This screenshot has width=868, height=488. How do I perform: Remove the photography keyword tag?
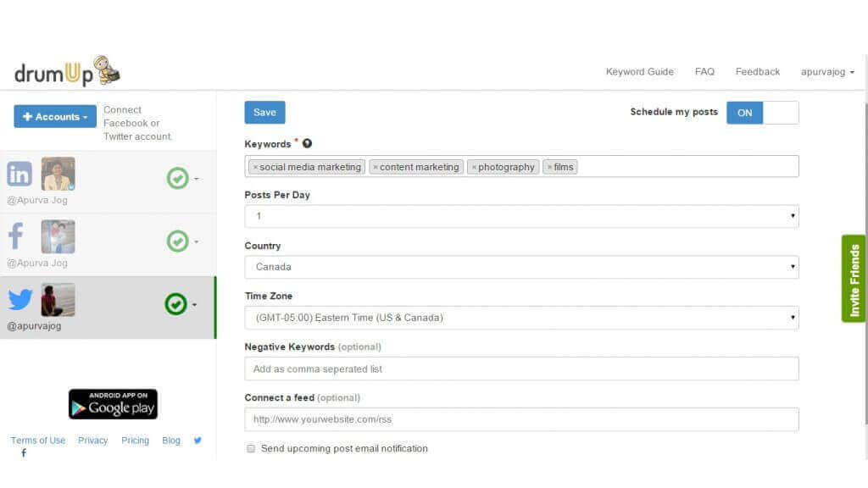476,167
